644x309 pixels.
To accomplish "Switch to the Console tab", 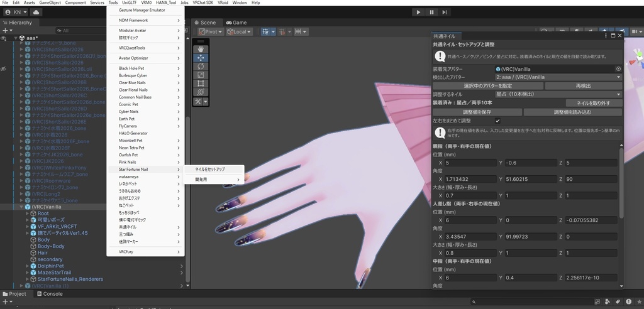I will [x=50, y=294].
